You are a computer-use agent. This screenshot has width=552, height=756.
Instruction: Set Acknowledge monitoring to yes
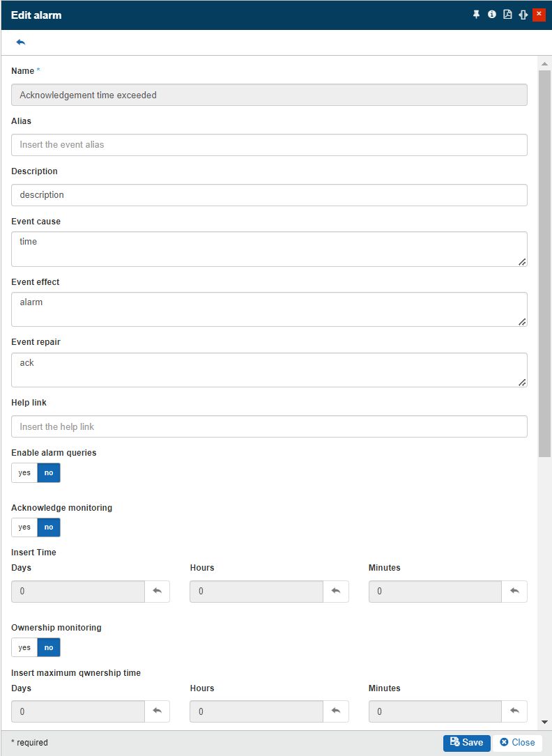coord(24,527)
